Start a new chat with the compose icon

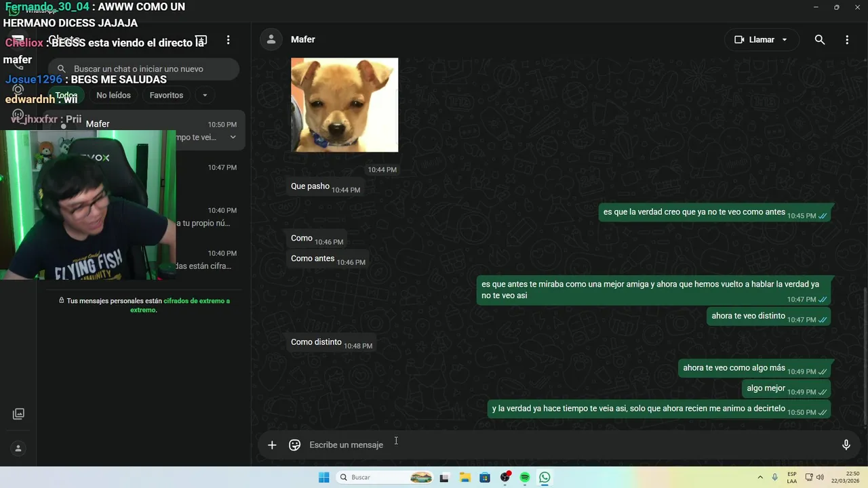(x=201, y=40)
